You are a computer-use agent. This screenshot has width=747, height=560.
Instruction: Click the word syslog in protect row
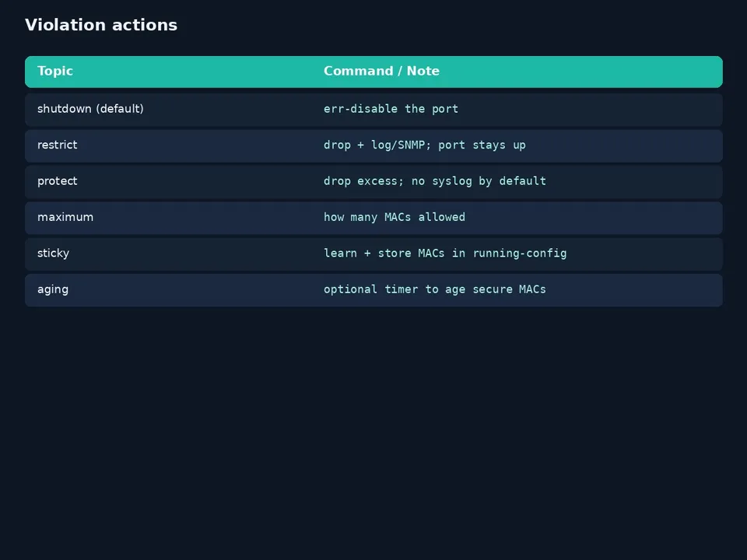click(x=451, y=181)
